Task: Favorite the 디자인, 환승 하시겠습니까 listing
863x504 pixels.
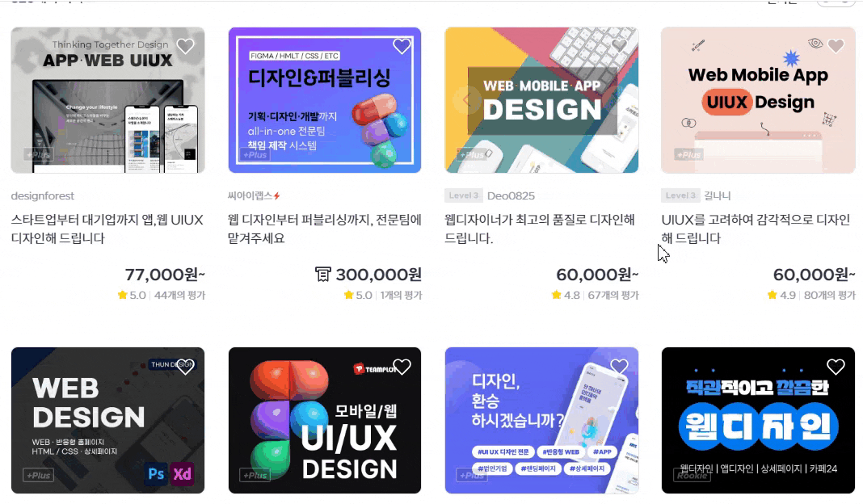Action: tap(619, 367)
